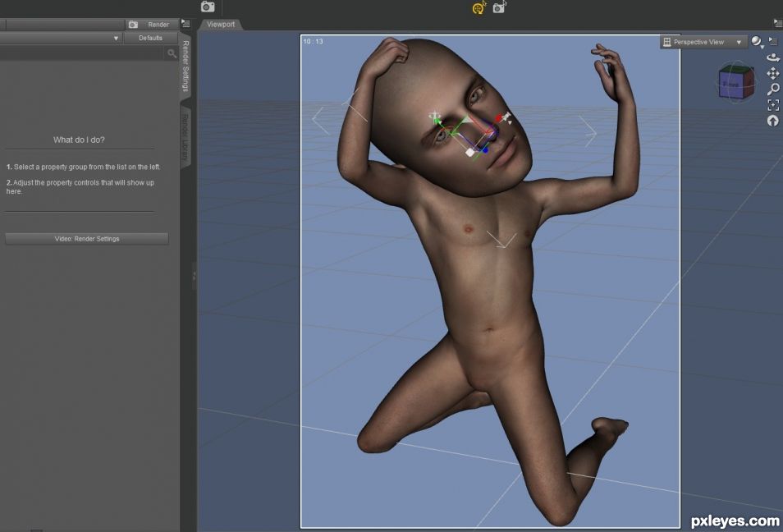
Task: Click the zoom magnifier viewport control
Action: (x=773, y=89)
